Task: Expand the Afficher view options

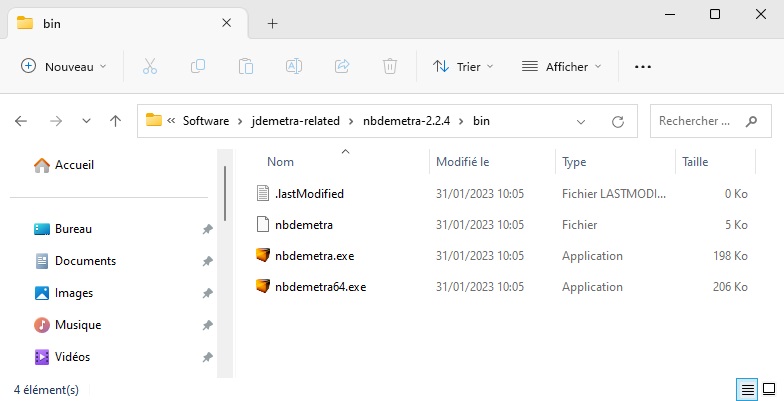Action: 562,66
